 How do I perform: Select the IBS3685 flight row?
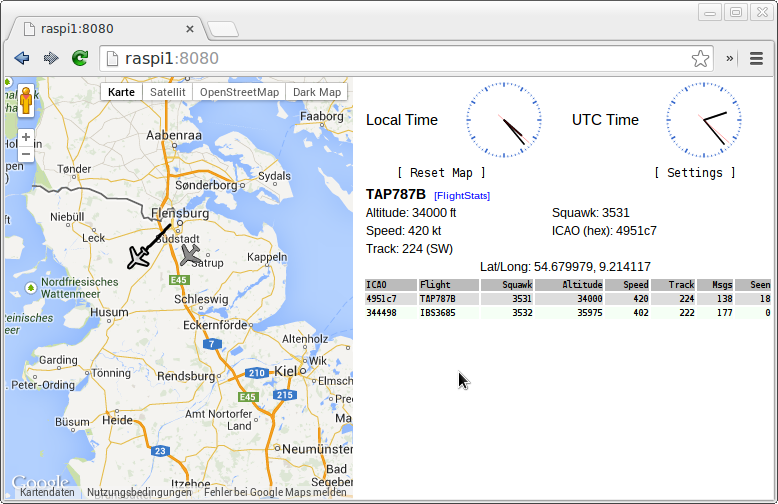click(568, 313)
